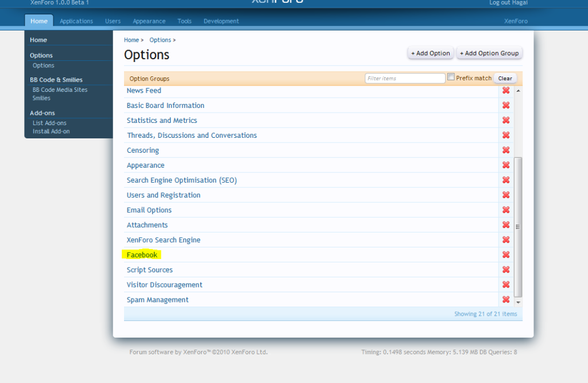Go to Home in breadcrumb

point(131,40)
